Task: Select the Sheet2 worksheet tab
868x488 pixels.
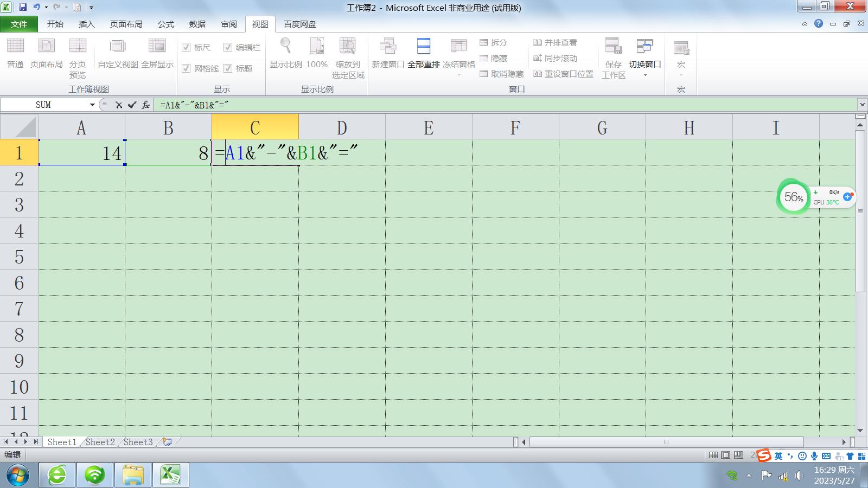Action: click(x=100, y=442)
